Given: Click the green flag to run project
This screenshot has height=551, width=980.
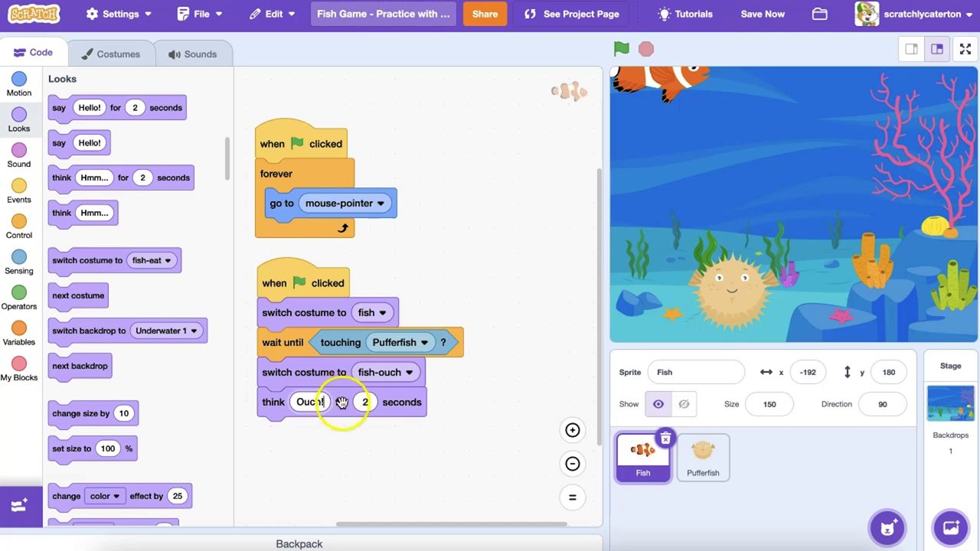Looking at the screenshot, I should (x=621, y=49).
